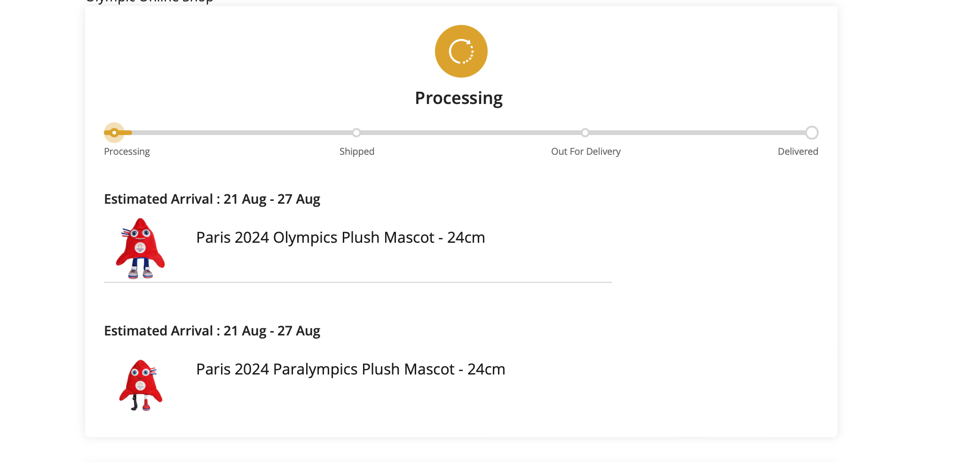Click the large Processing heading
Image resolution: width=980 pixels, height=462 pixels.
(458, 98)
